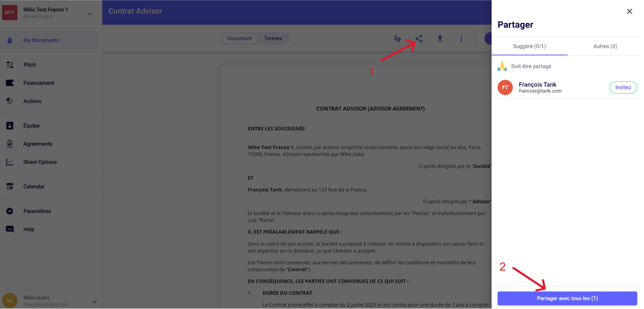Switch to Autres (0) tab

[605, 47]
